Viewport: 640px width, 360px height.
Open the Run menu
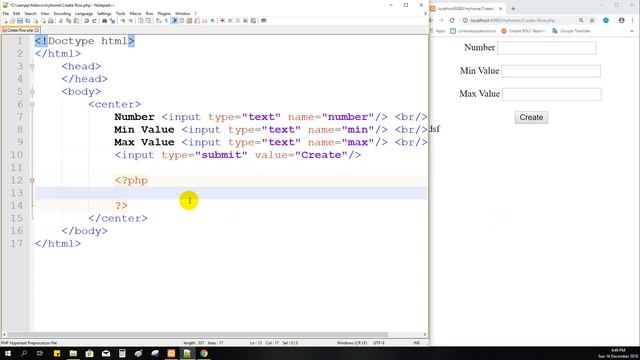pyautogui.click(x=149, y=13)
